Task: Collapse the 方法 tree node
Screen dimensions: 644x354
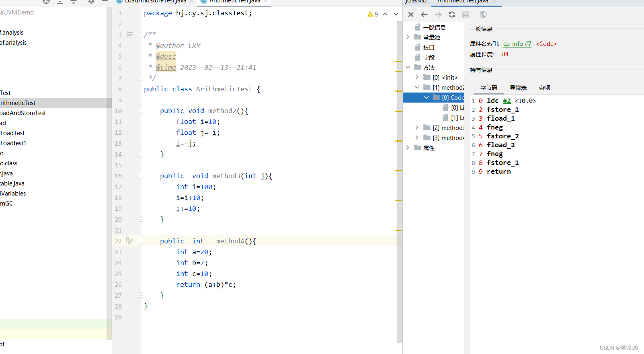Action: pos(408,67)
